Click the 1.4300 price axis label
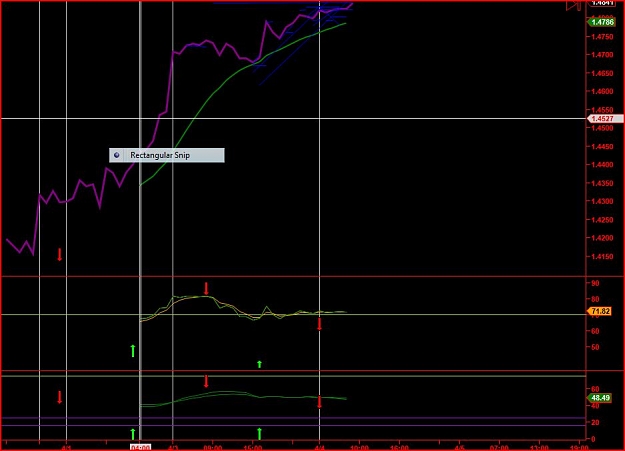The width and height of the screenshot is (625, 451). tap(602, 201)
